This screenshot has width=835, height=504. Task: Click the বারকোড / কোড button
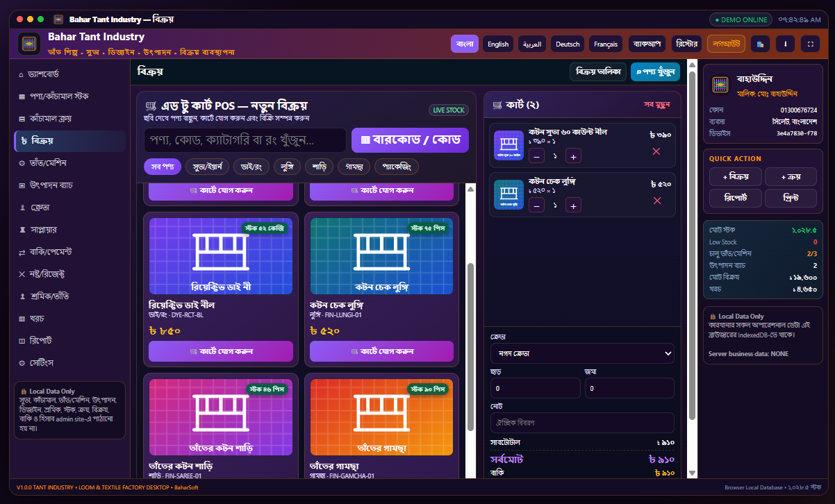coord(410,140)
